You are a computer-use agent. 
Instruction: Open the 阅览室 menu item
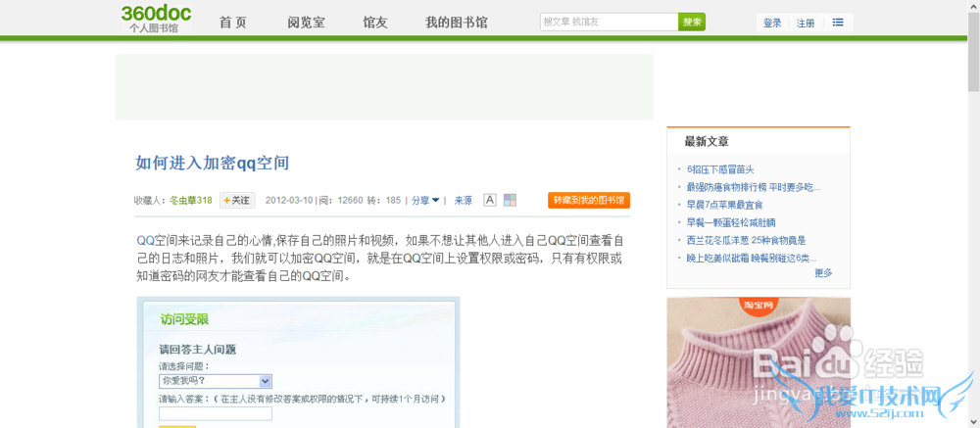click(306, 23)
